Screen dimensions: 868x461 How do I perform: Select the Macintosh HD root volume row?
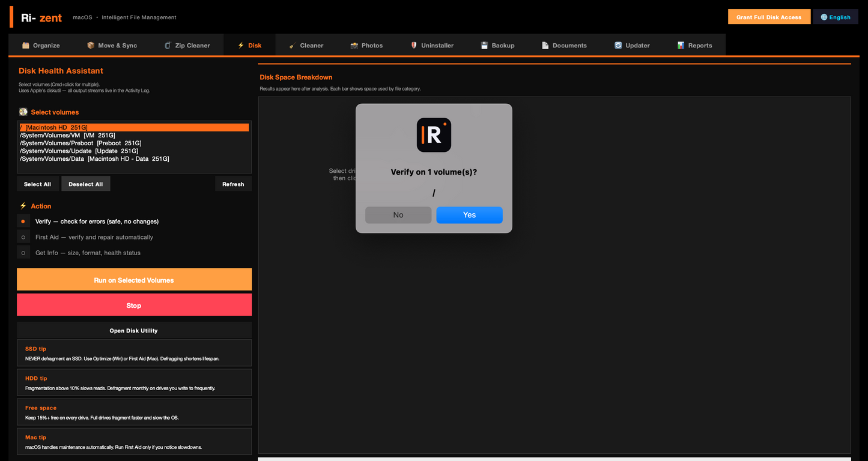click(x=134, y=127)
